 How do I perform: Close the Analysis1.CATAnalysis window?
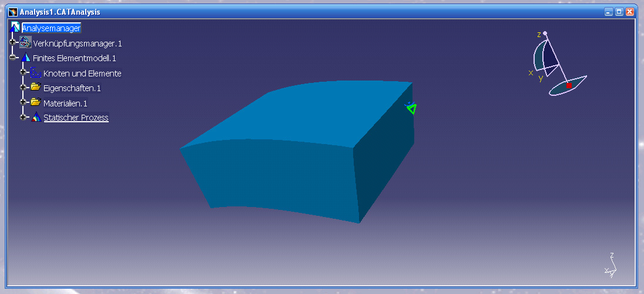[630, 12]
